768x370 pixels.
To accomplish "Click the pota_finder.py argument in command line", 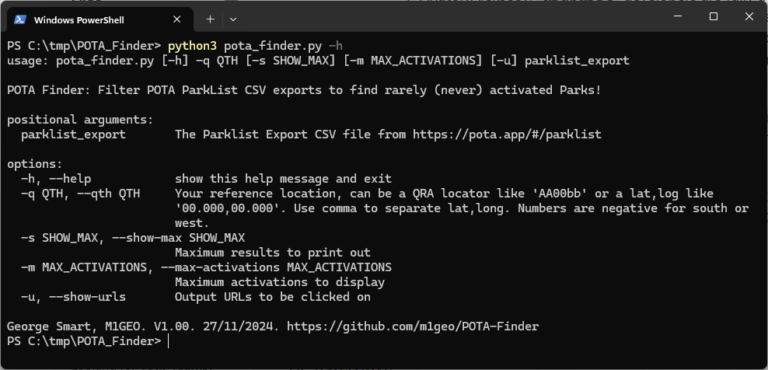I will click(x=273, y=46).
